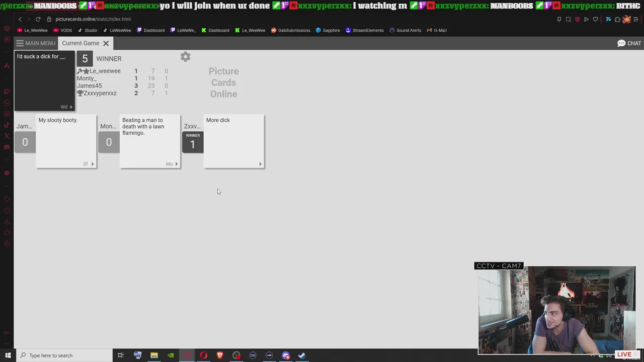Screen dimensions: 644x362
Task: Click the round number 5 badge
Action: point(85,59)
